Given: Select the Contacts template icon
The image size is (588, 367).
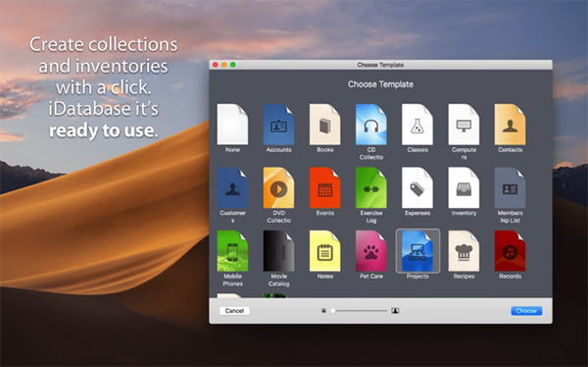Looking at the screenshot, I should 510,125.
